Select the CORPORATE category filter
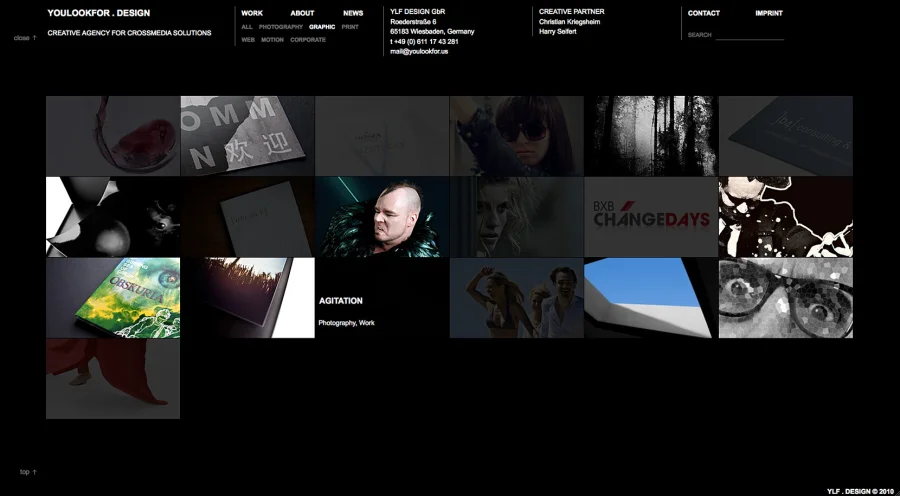The width and height of the screenshot is (900, 496). pyautogui.click(x=308, y=40)
